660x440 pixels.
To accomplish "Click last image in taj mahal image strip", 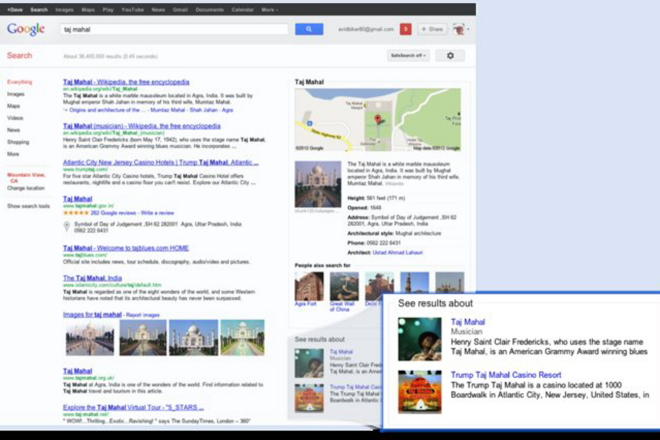I will tap(242, 338).
